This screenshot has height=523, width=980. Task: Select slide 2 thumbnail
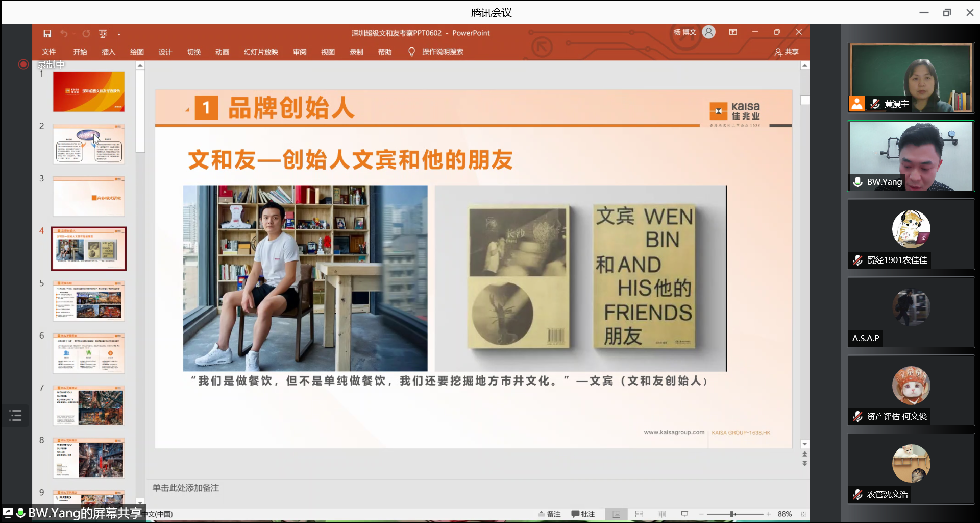pyautogui.click(x=89, y=144)
